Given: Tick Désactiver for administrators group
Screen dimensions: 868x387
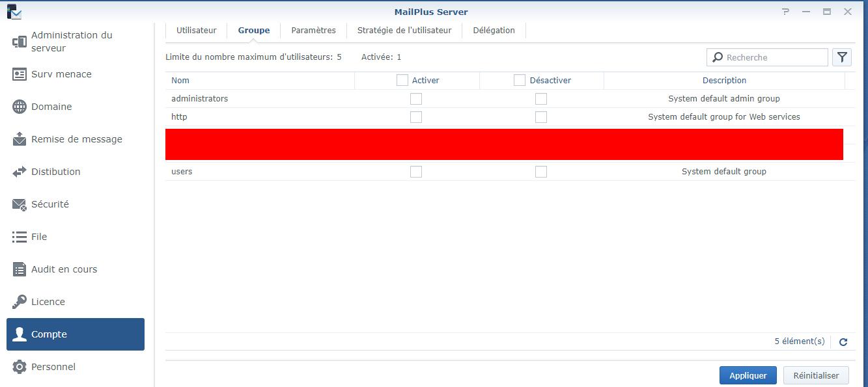Looking at the screenshot, I should pos(541,99).
